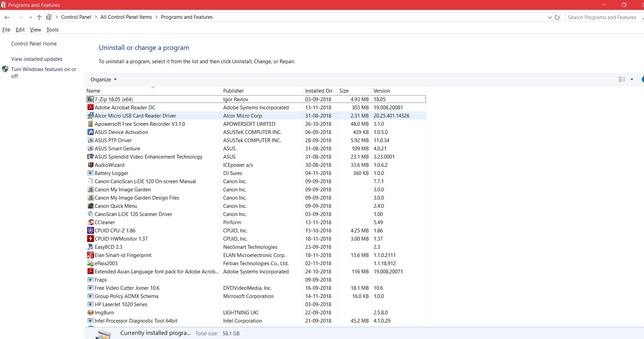Expand chevron after Control Panel breadcrumb
Screen dimensions: 644x339
click(96, 17)
